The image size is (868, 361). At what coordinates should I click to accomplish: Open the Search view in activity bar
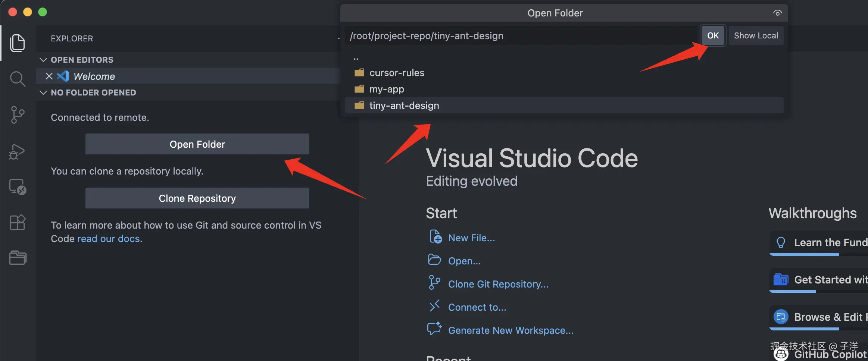point(17,79)
